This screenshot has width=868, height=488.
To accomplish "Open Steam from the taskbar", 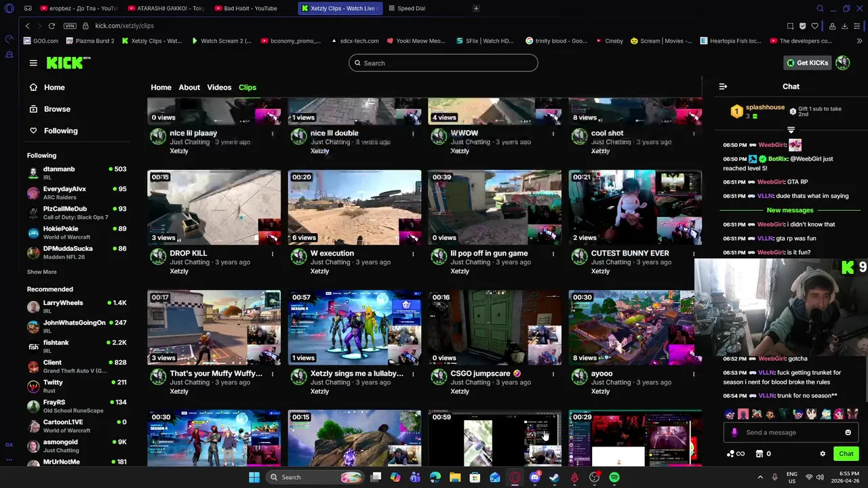I will pos(554,477).
